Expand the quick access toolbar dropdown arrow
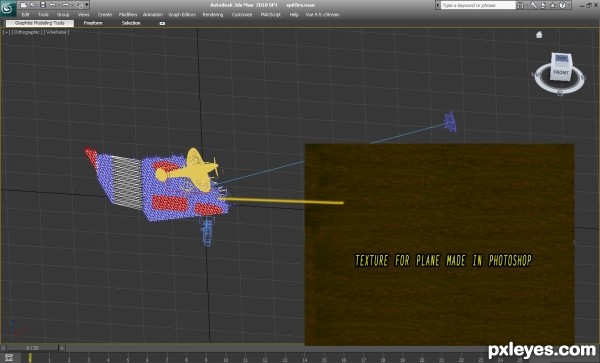This screenshot has width=600, height=363. (87, 5)
